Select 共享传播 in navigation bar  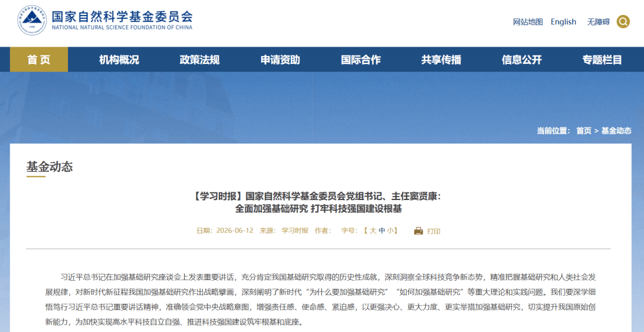[x=441, y=60]
